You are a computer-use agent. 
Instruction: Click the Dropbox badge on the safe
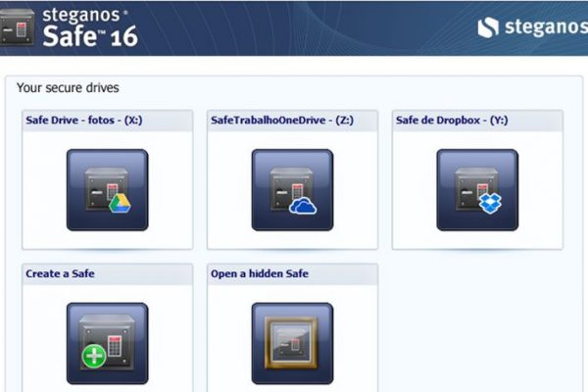[489, 203]
